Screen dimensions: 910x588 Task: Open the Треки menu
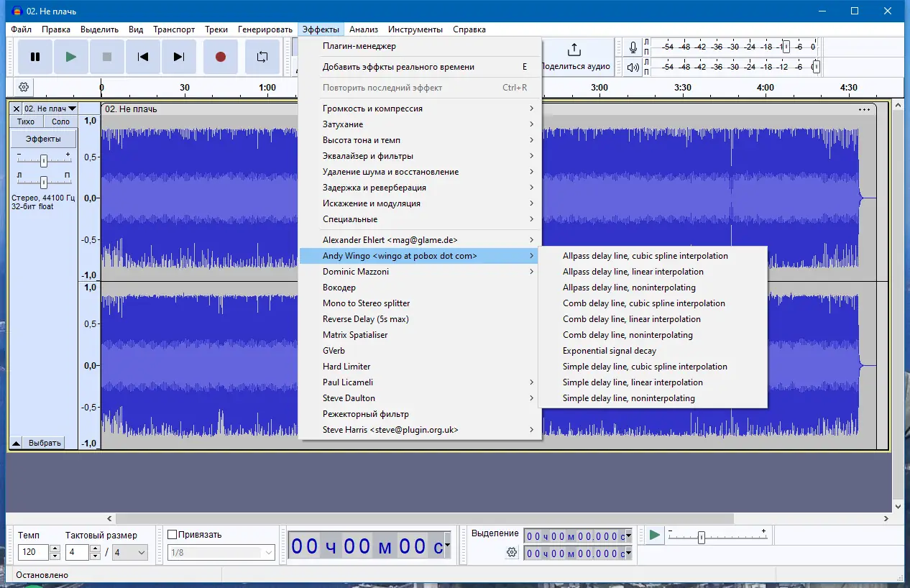point(216,29)
